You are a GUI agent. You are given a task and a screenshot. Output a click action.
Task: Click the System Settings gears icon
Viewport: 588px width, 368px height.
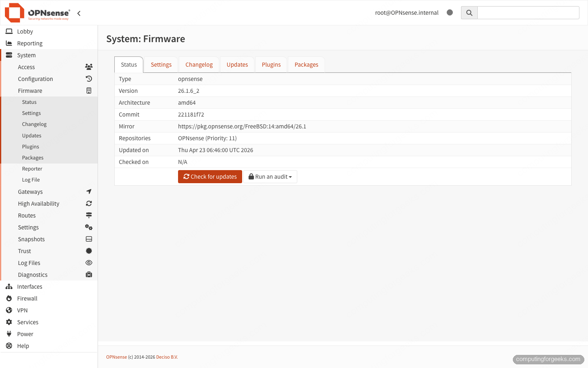[89, 227]
